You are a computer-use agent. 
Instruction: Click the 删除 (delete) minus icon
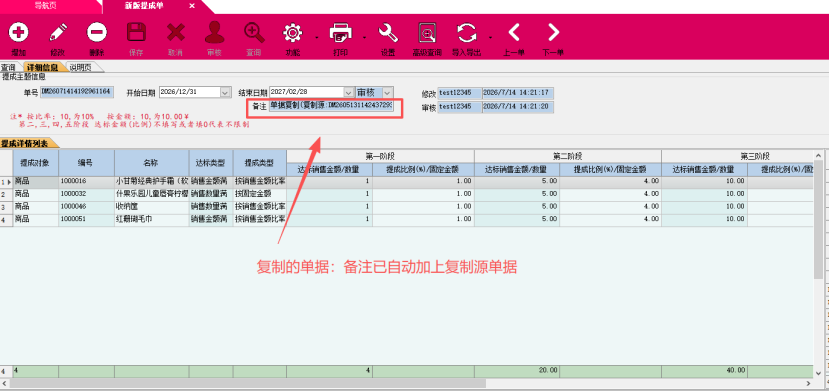click(97, 33)
